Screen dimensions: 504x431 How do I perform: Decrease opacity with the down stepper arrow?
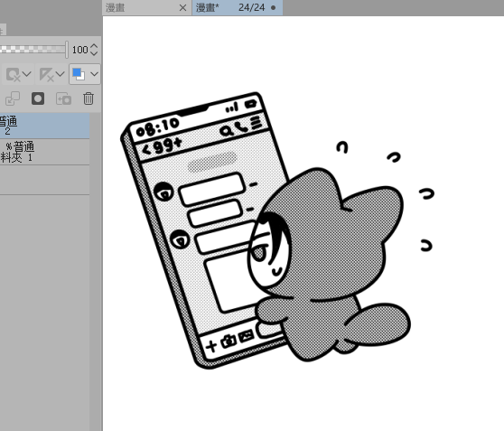(94, 53)
